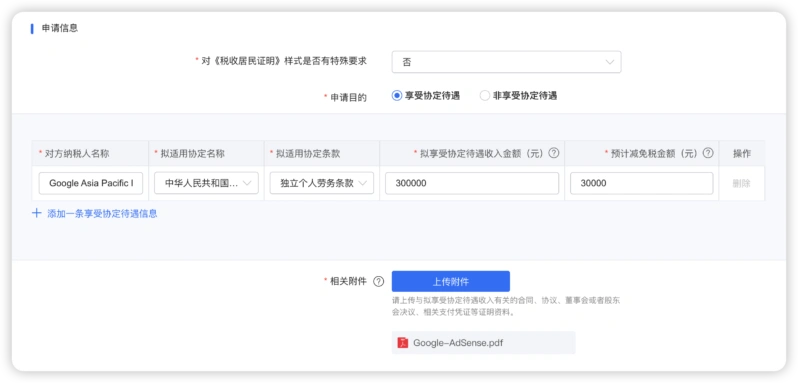Open the special format requirement dropdown showing 否
This screenshot has height=383, width=798.
(x=506, y=62)
